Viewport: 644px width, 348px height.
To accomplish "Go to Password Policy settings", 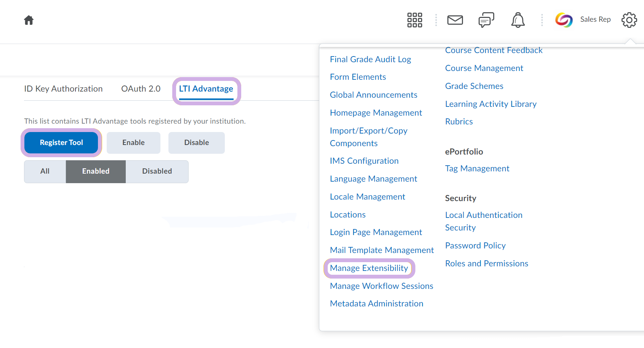I will [x=475, y=246].
